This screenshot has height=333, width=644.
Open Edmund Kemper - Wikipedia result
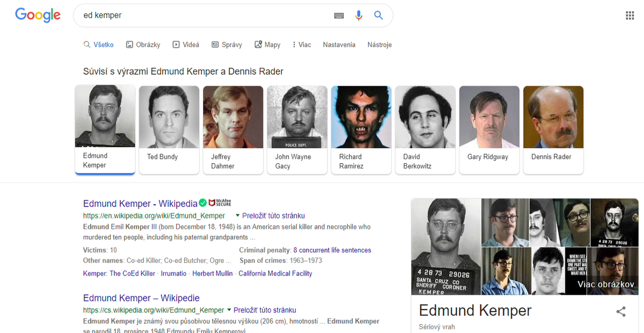(140, 204)
